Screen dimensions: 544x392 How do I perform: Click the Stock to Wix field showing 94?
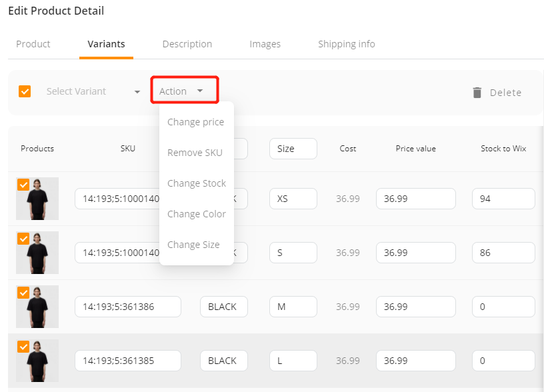(503, 199)
